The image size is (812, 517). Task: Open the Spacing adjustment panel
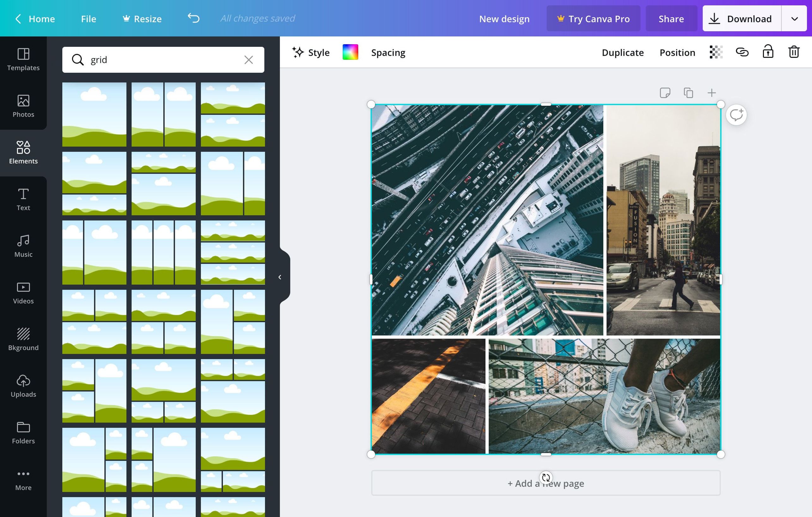[388, 52]
